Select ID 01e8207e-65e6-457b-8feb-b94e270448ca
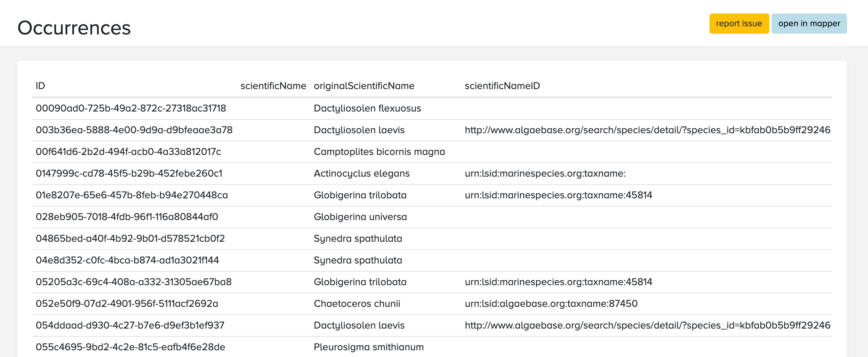 point(132,195)
